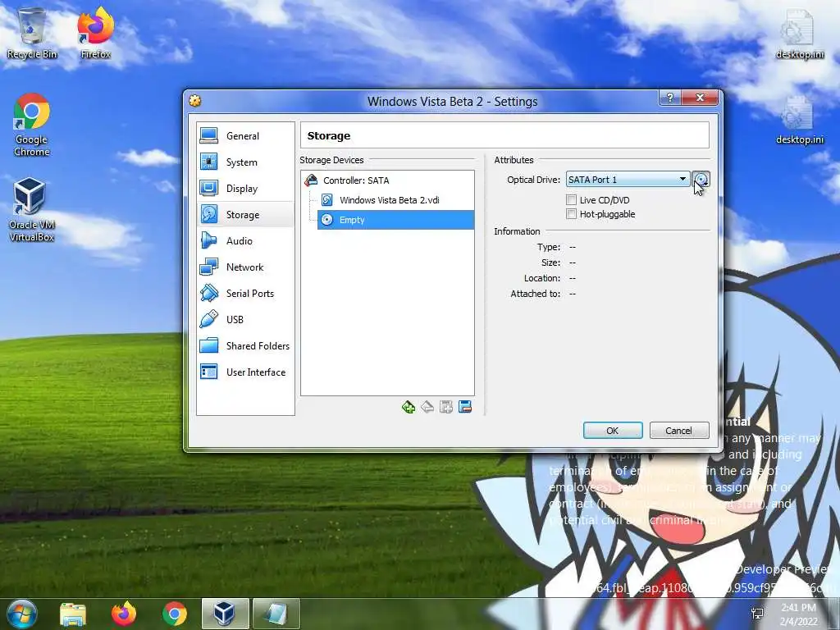Click Cancel to discard settings

pos(679,431)
